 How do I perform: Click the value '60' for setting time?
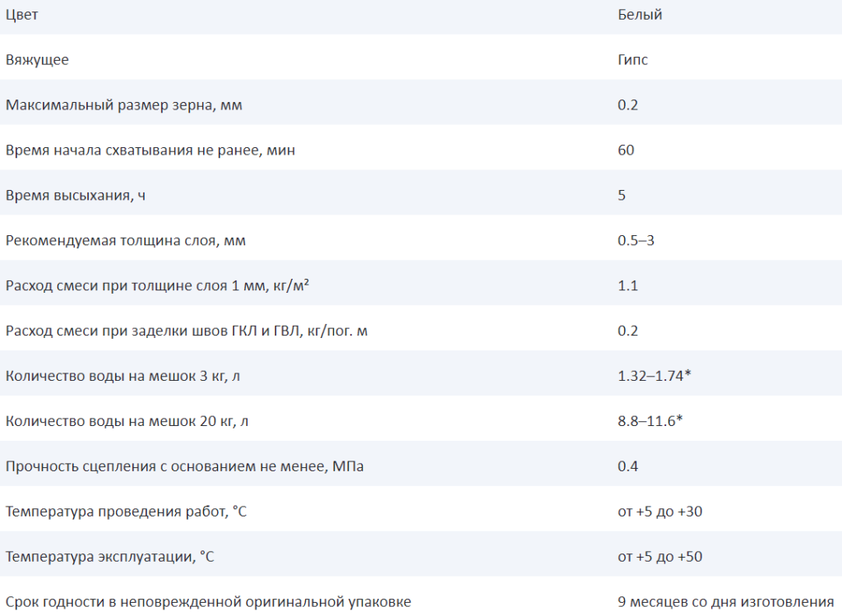tap(626, 151)
